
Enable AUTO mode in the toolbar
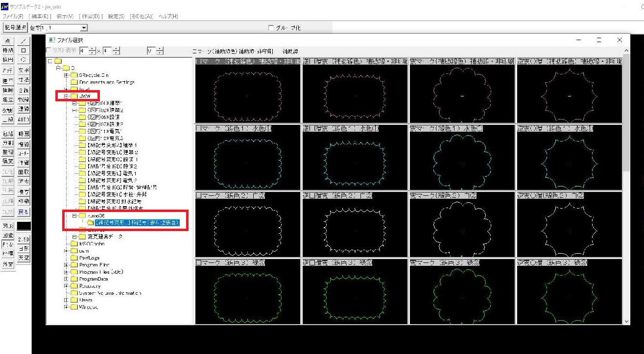24,120
